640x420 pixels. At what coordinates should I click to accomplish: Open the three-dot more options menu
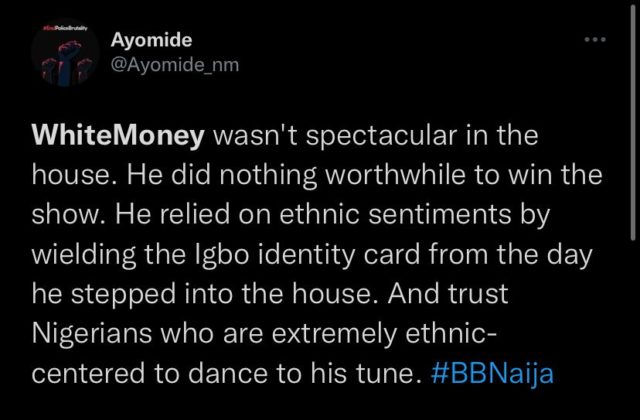click(x=595, y=40)
